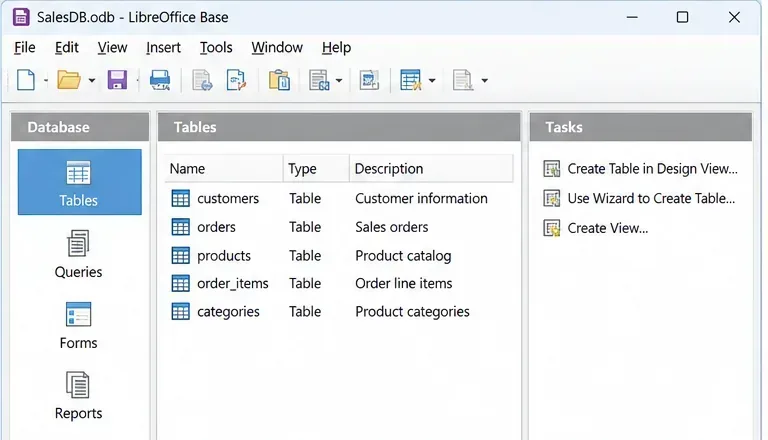Image resolution: width=768 pixels, height=440 pixels.
Task: Click the 'Product categories' description cell
Action: tap(412, 312)
